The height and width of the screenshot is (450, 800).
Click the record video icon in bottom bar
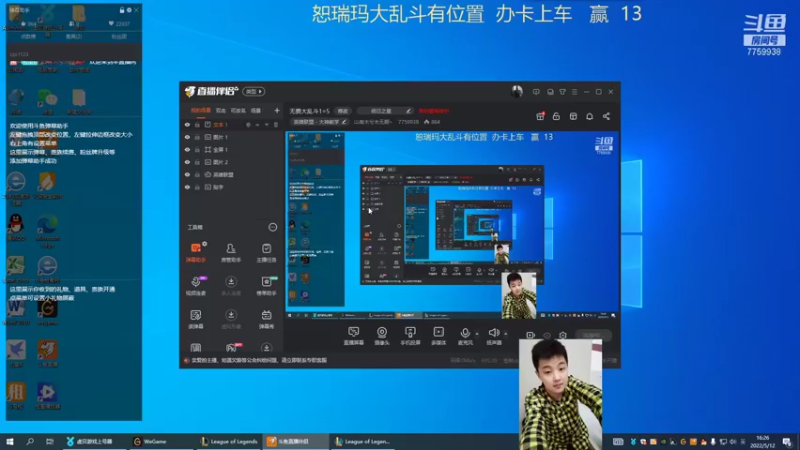pos(531,335)
